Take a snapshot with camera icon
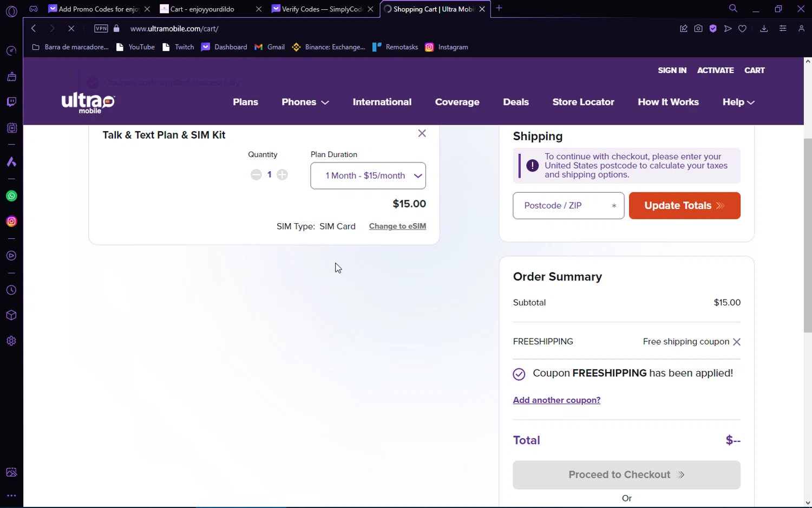This screenshot has width=812, height=508. (698, 29)
